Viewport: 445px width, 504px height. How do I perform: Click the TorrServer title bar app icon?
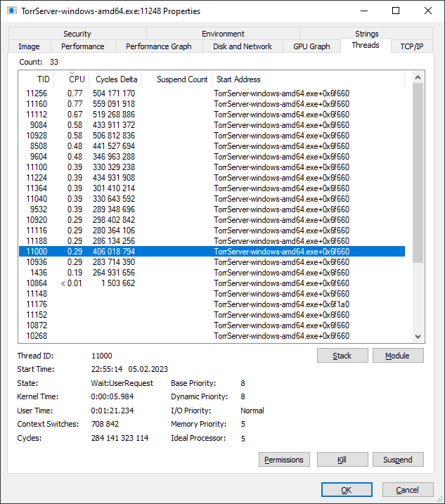click(x=12, y=11)
